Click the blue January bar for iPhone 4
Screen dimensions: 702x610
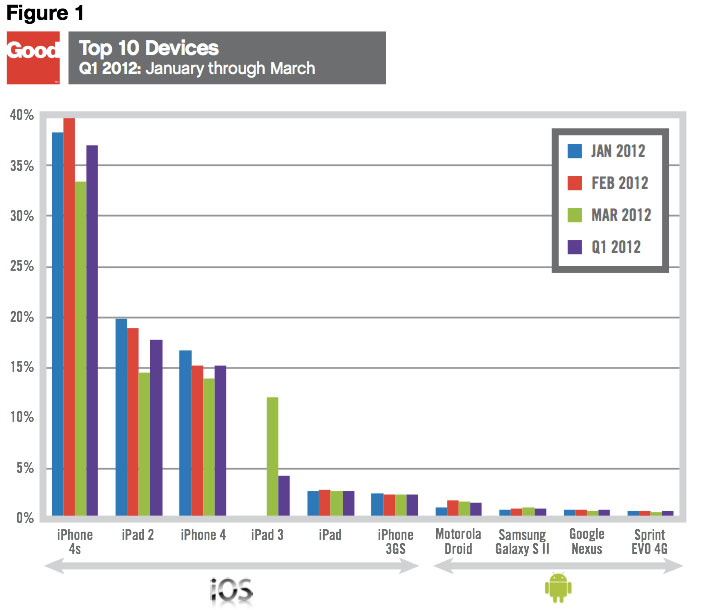pos(185,433)
